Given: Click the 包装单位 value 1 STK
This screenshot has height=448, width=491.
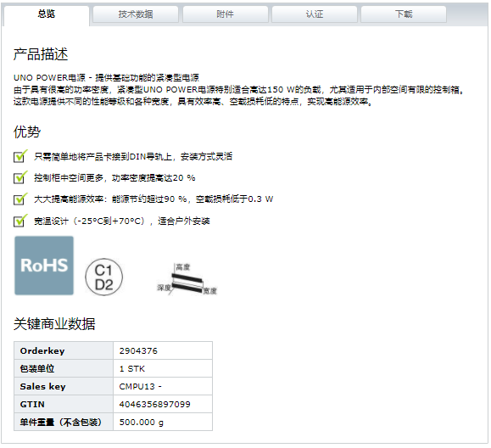Looking at the screenshot, I should click(x=131, y=369).
